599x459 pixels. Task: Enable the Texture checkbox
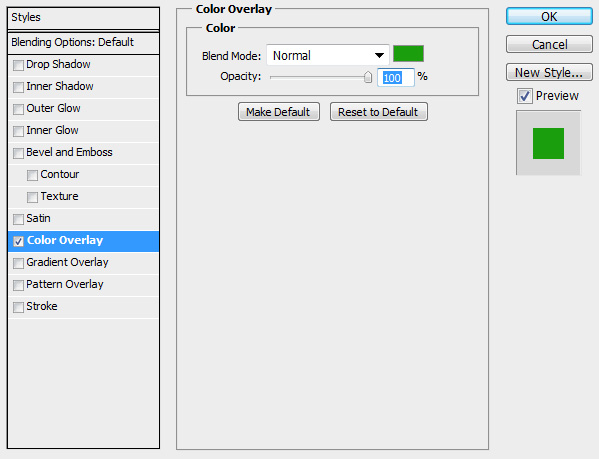[32, 197]
